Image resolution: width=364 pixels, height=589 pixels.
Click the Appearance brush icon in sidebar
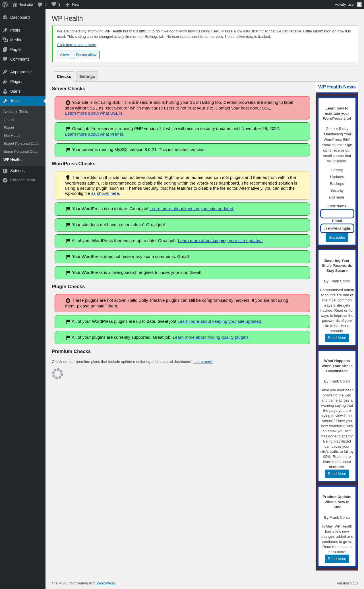coord(5,72)
